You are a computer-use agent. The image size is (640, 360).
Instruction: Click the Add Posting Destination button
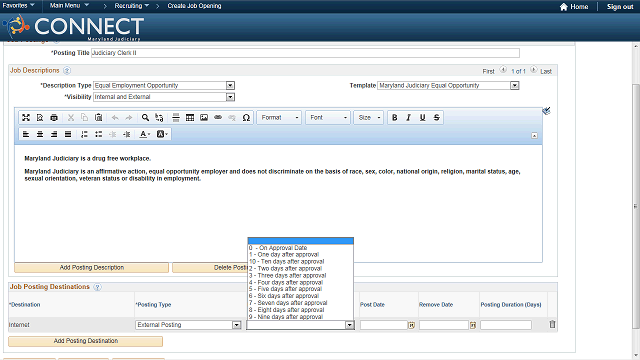click(x=86, y=341)
